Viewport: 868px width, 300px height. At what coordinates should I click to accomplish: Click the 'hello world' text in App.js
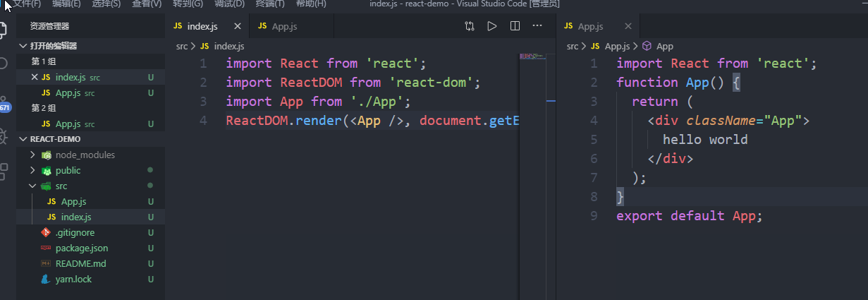click(x=705, y=140)
